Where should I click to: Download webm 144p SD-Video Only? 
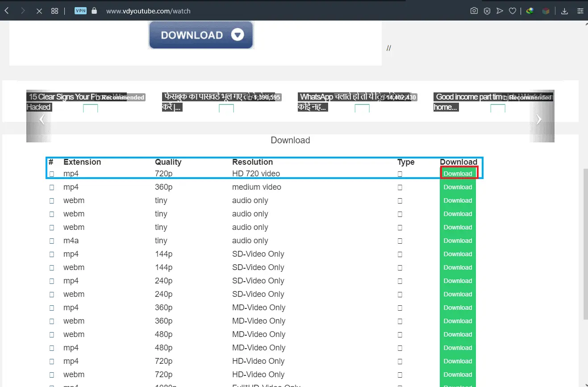coord(458,267)
